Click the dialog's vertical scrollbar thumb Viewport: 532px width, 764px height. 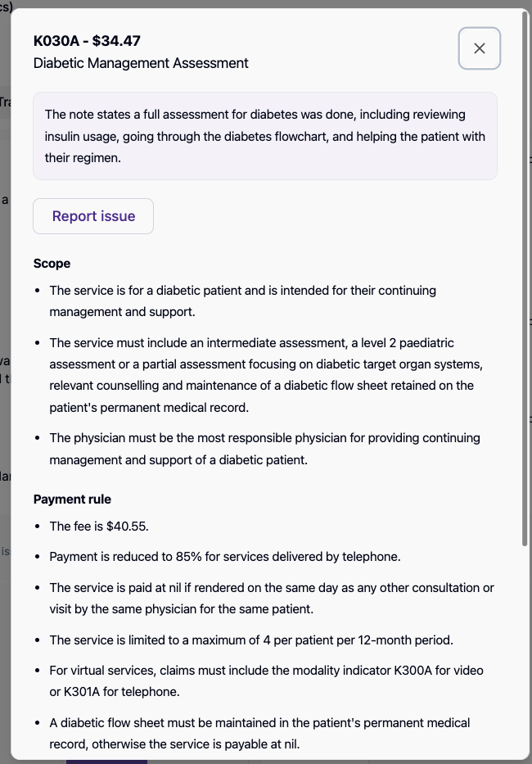coord(524,287)
